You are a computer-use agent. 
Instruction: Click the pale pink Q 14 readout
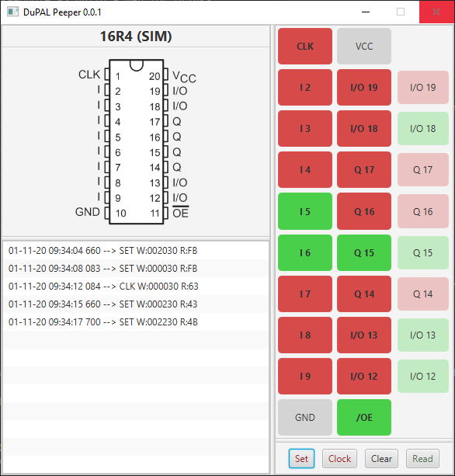(423, 294)
